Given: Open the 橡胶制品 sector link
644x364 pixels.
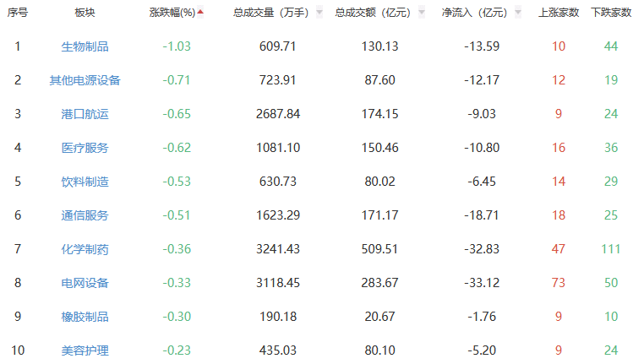Looking at the screenshot, I should click(x=85, y=317).
